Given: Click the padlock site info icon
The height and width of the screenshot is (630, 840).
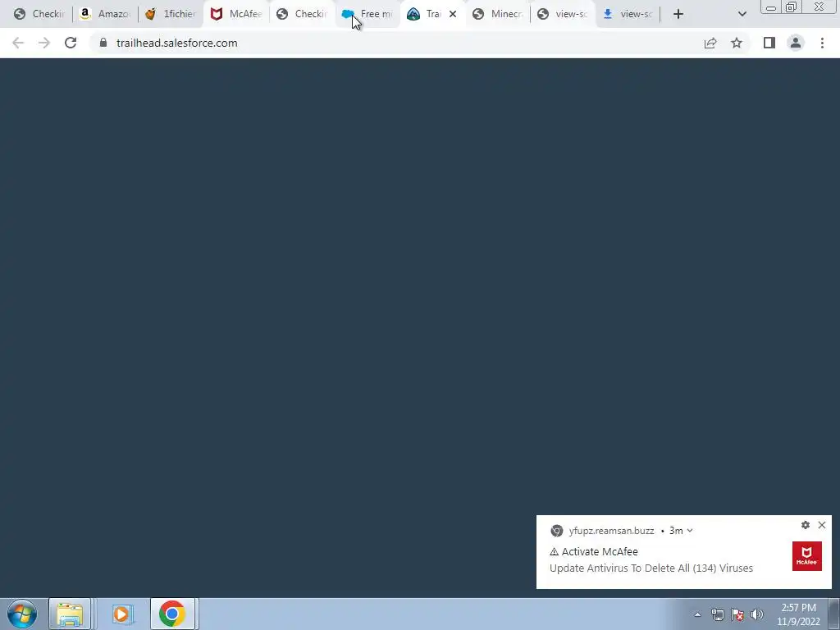Looking at the screenshot, I should tap(103, 43).
